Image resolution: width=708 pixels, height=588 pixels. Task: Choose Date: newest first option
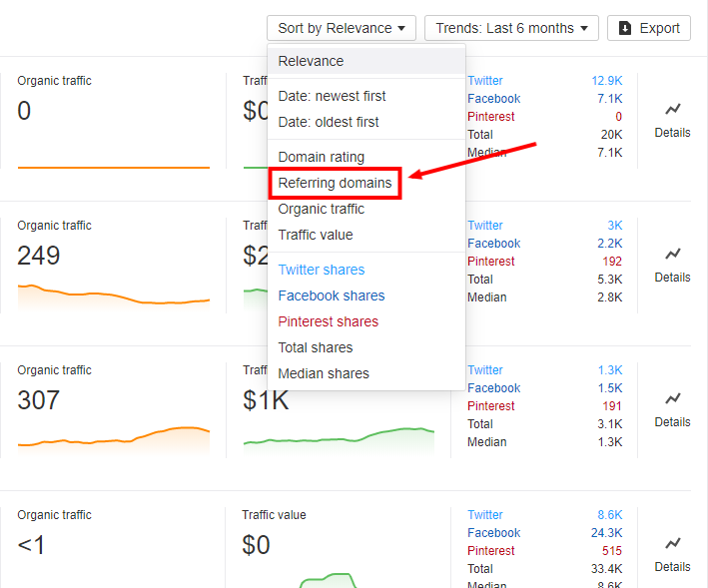(x=332, y=96)
